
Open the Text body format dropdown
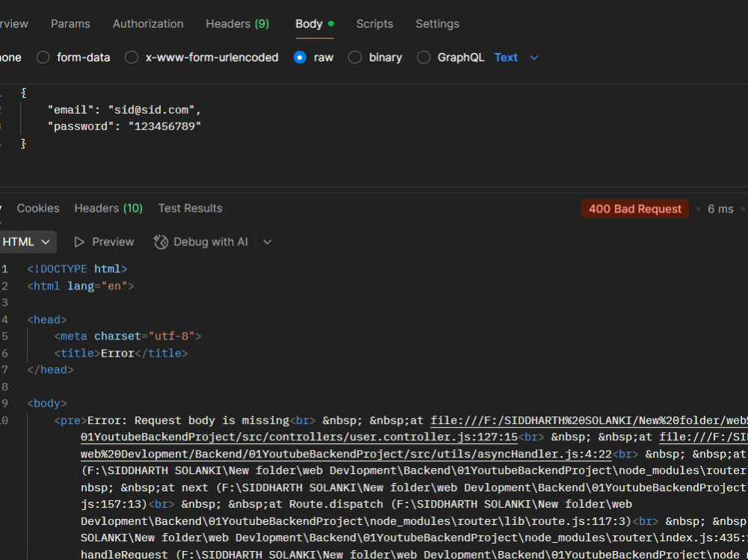point(515,58)
